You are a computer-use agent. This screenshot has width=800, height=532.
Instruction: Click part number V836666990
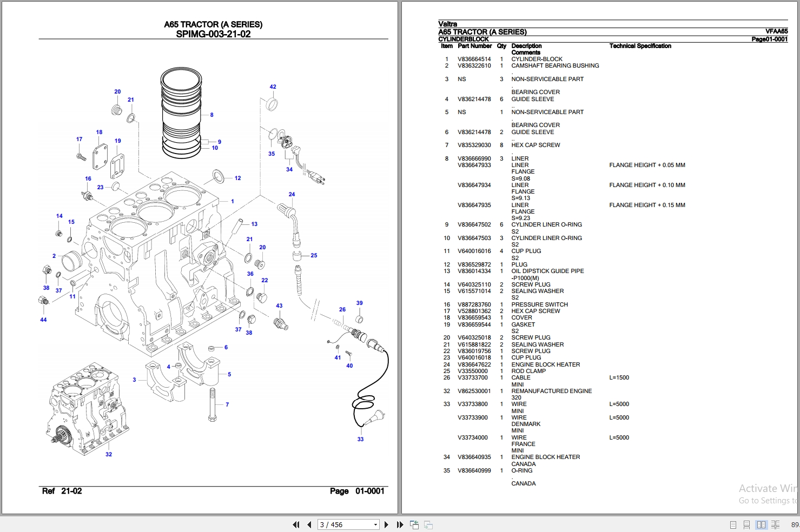pyautogui.click(x=474, y=159)
